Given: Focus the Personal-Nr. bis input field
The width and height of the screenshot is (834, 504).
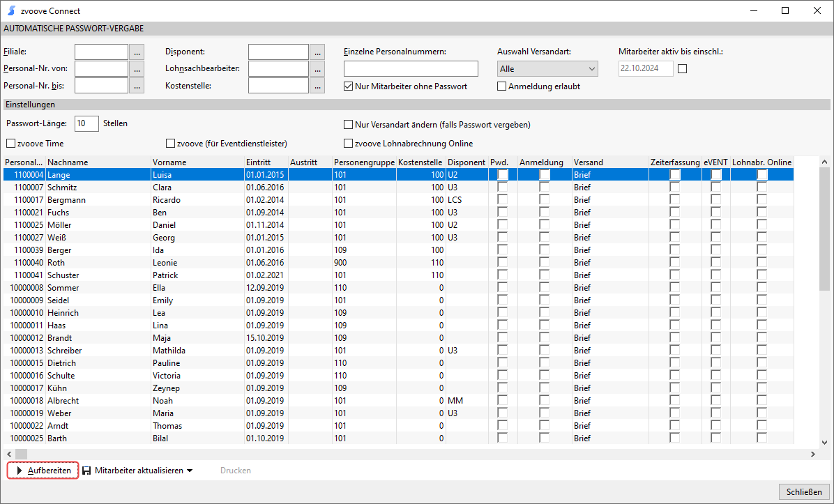Looking at the screenshot, I should click(x=102, y=86).
